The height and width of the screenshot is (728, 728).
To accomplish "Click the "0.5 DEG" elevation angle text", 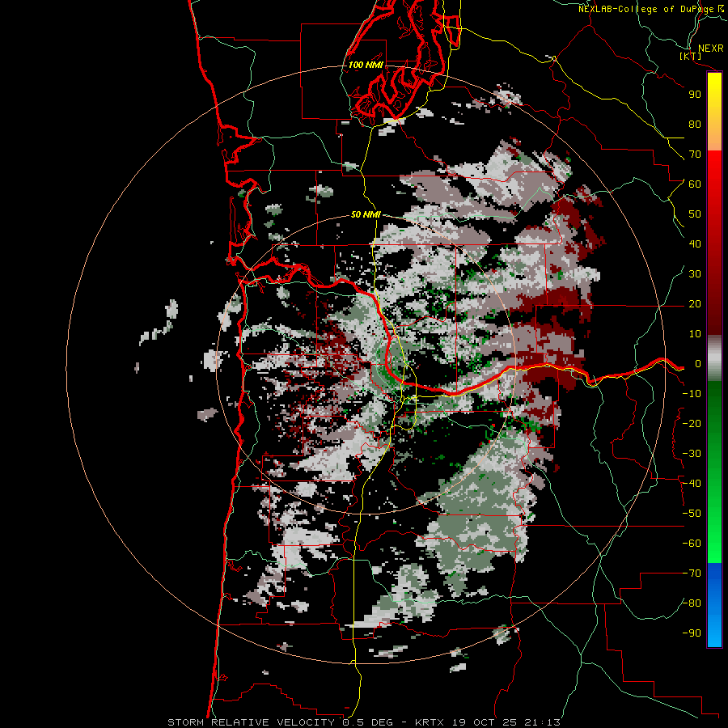I will tap(368, 722).
